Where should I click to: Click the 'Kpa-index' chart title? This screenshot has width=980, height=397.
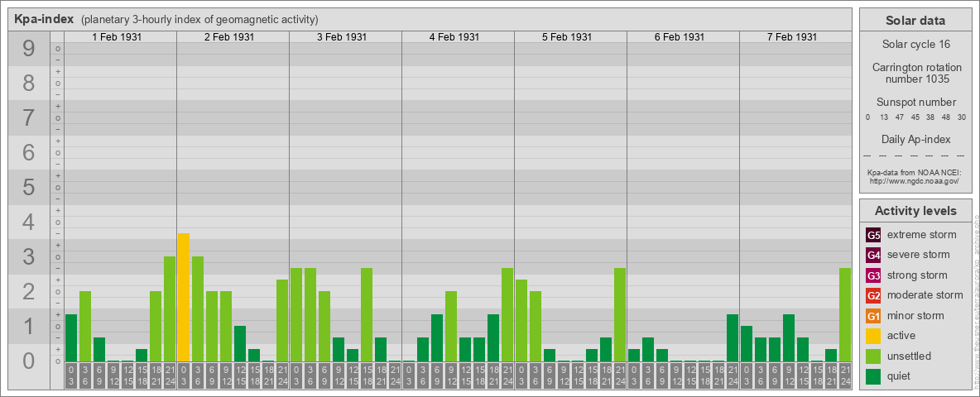44,19
